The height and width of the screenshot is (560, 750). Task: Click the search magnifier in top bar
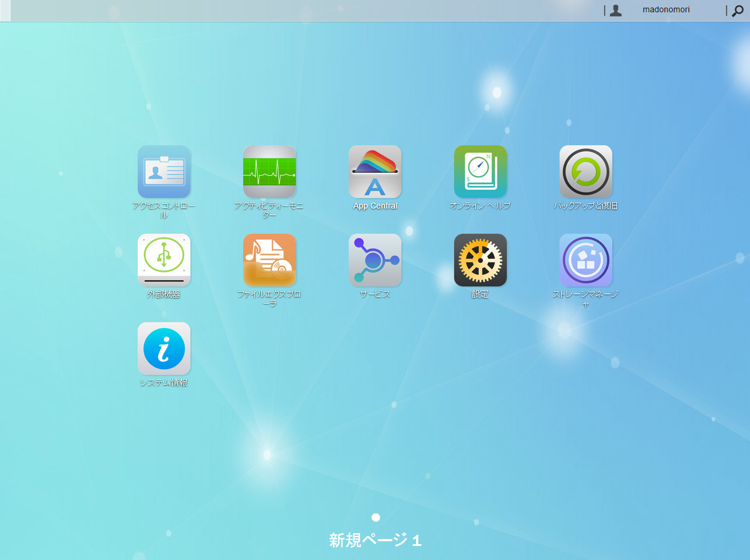(737, 11)
